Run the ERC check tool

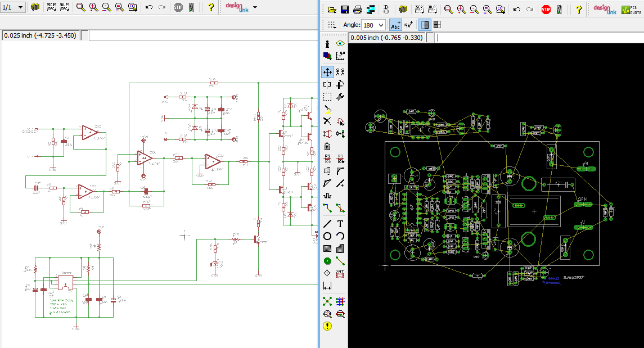(327, 314)
